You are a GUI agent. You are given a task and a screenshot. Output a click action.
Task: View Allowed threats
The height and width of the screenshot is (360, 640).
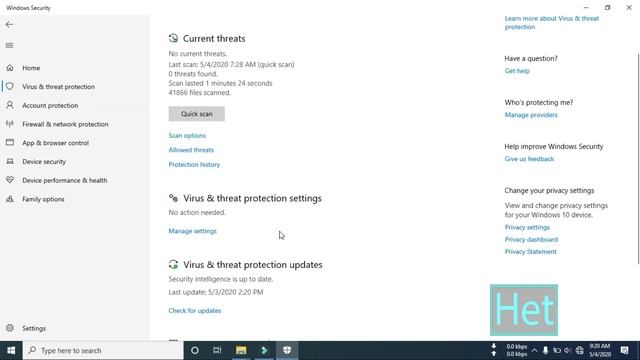(191, 150)
